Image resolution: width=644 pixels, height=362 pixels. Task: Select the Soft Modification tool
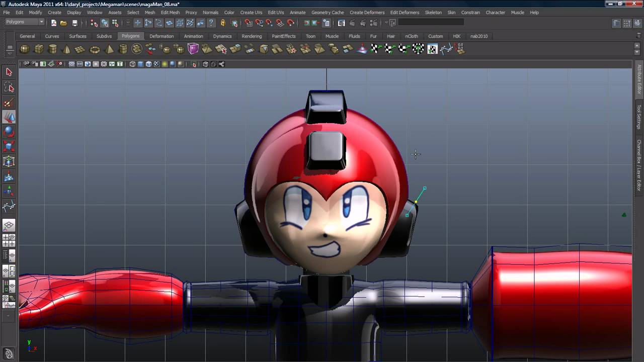(9, 176)
